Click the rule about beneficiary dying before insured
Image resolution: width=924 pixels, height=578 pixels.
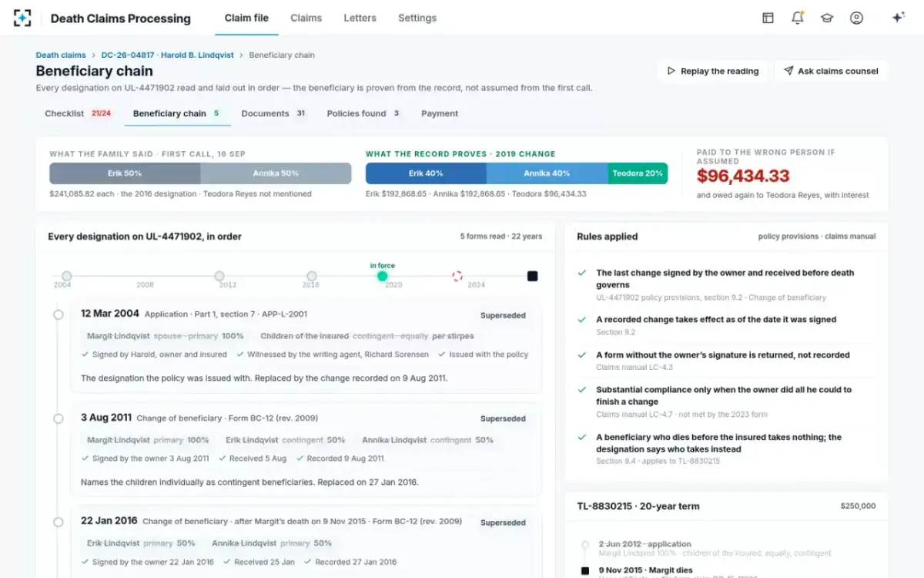[728, 449]
